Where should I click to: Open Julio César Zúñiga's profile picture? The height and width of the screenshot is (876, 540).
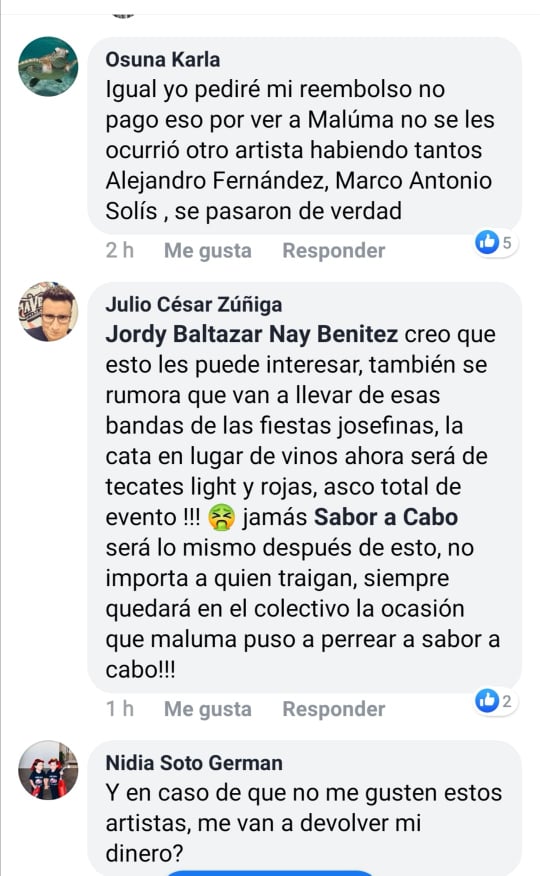click(48, 312)
